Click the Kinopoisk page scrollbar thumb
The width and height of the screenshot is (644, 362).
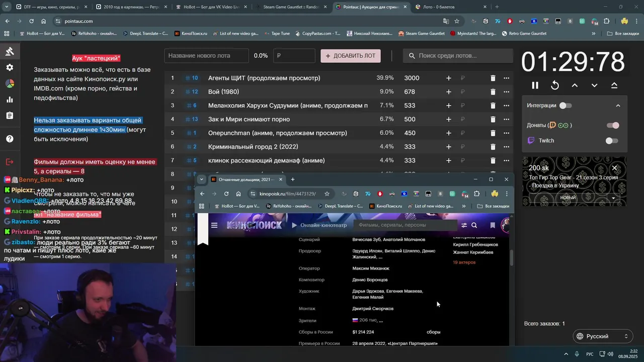tap(512, 258)
